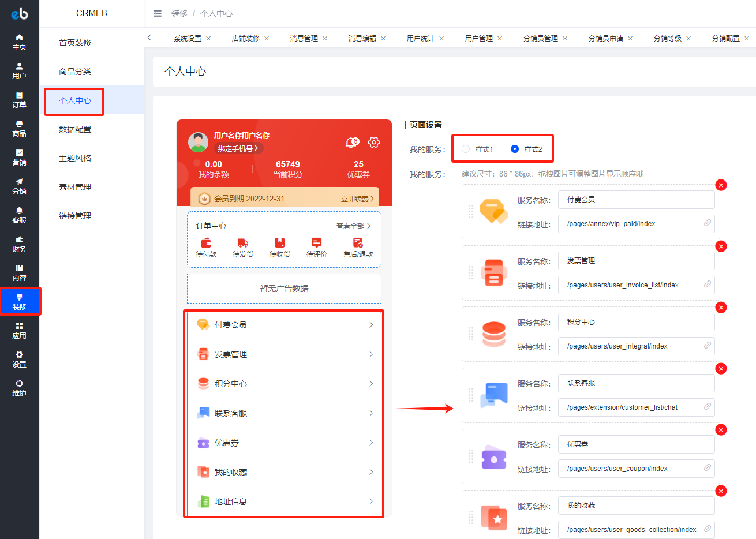Delete the 联系客服 service item
756x539 pixels.
[721, 369]
